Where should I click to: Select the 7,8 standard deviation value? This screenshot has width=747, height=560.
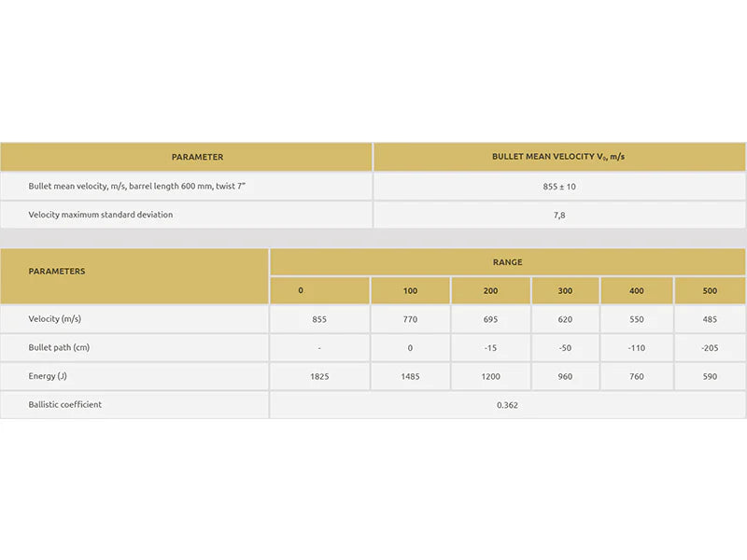point(559,216)
